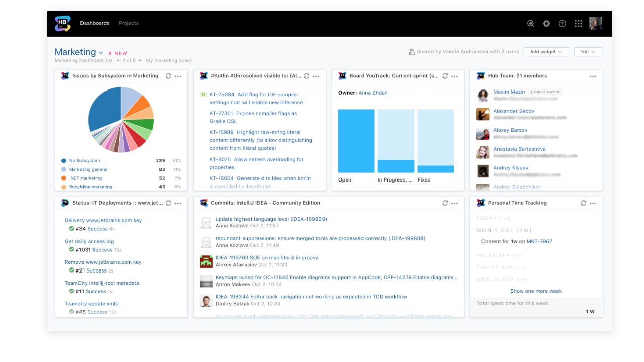644x362 pixels.
Task: Expand the Edit dropdown button
Action: [588, 52]
